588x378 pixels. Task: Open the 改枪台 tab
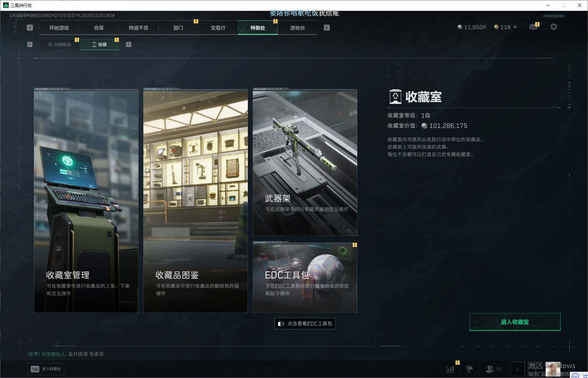(x=297, y=28)
